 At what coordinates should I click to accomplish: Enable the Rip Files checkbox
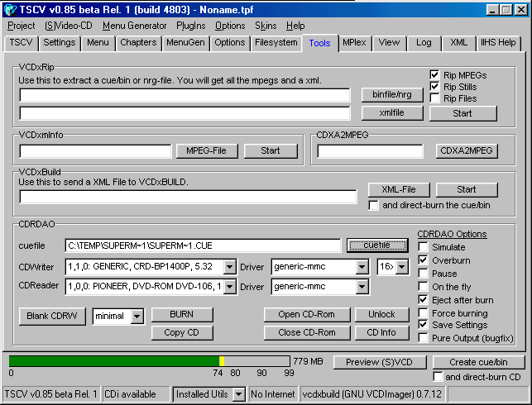tap(434, 98)
